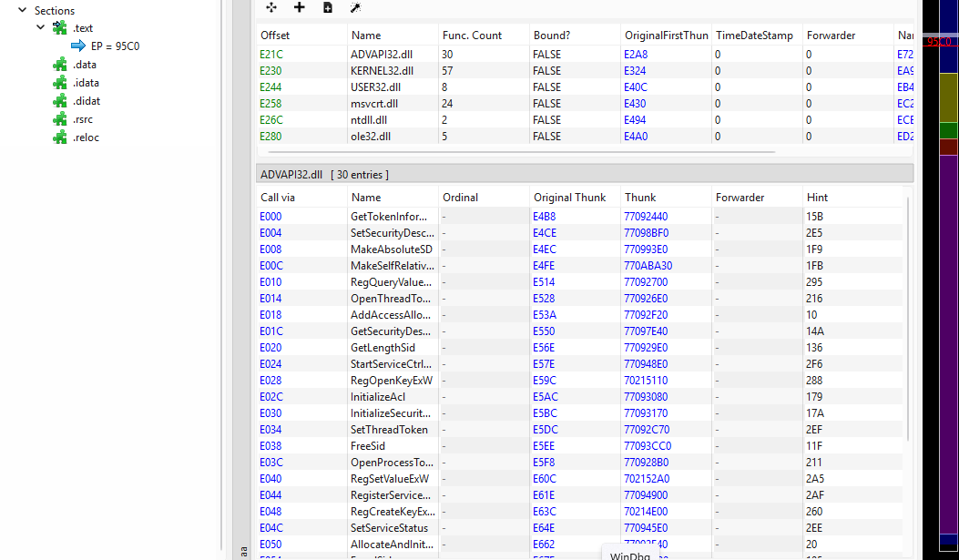Image resolution: width=959 pixels, height=560 pixels.
Task: Click the .rsrc section puzzle icon
Action: 60,119
